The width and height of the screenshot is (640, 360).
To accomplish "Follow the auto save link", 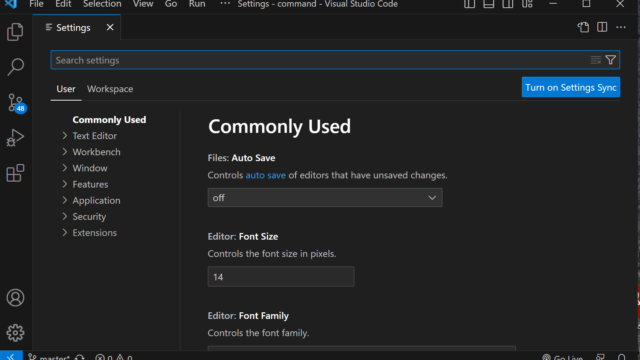I will coord(265,175).
